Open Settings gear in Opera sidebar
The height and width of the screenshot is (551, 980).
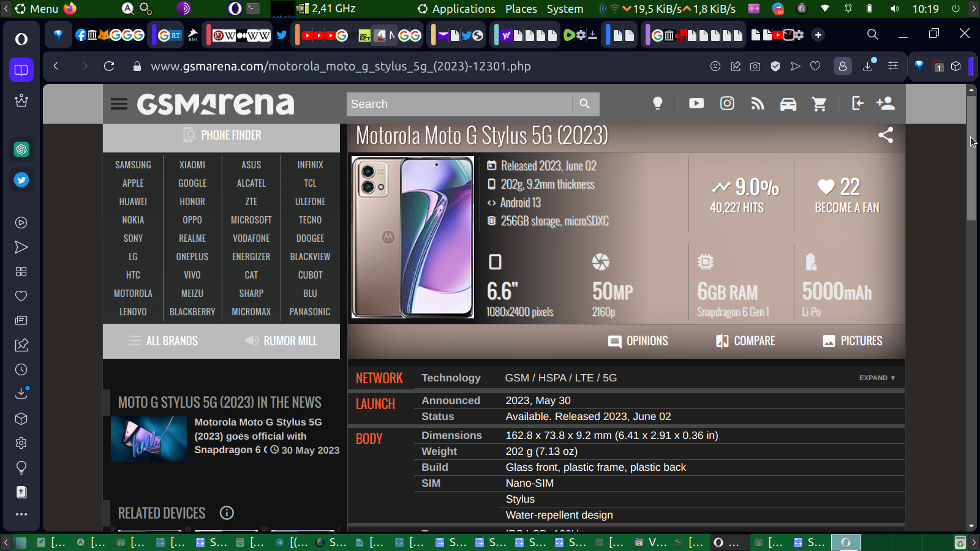tap(21, 443)
